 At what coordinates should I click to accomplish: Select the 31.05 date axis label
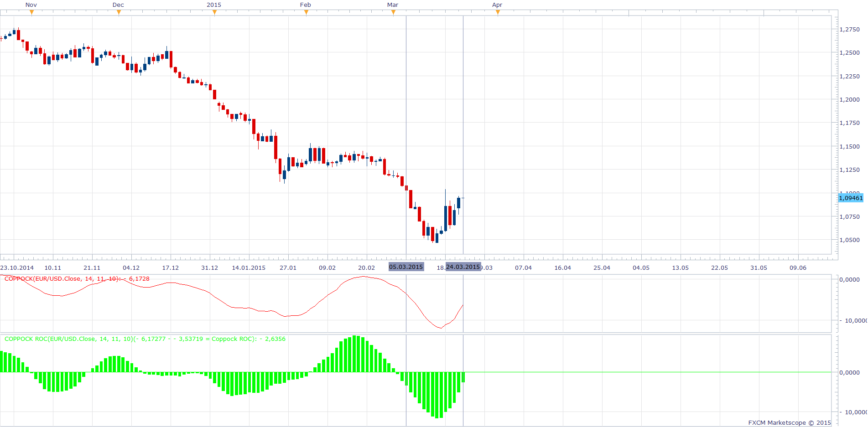coord(759,268)
